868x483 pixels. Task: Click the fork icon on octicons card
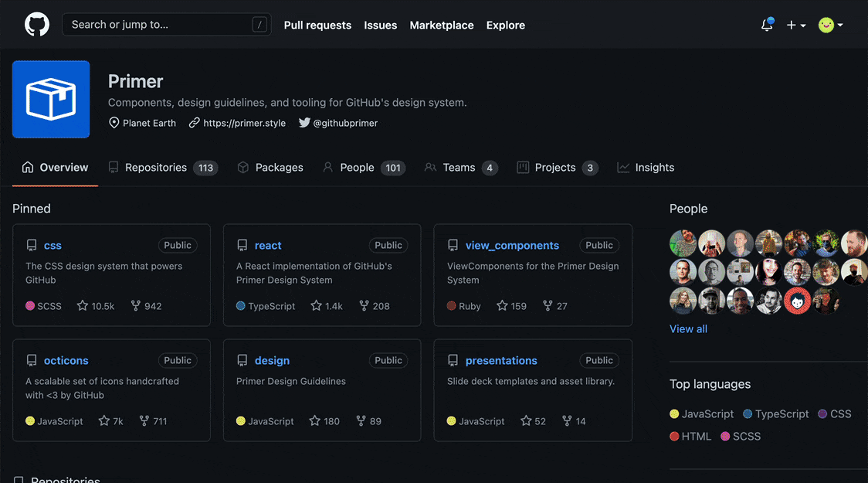144,421
